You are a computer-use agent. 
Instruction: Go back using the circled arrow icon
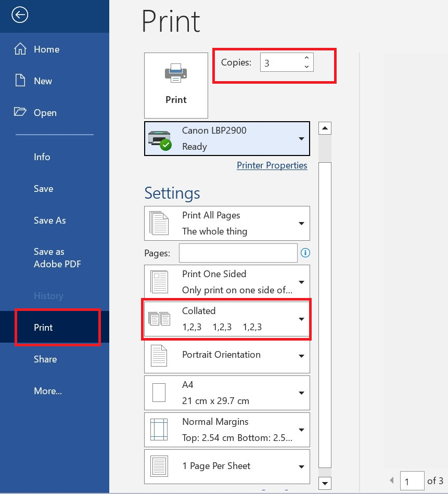[20, 15]
